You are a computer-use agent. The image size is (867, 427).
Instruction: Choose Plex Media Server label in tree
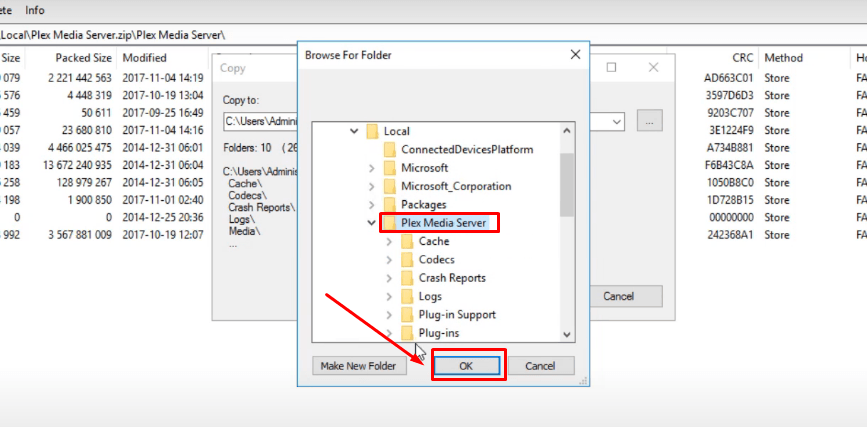[x=444, y=223]
